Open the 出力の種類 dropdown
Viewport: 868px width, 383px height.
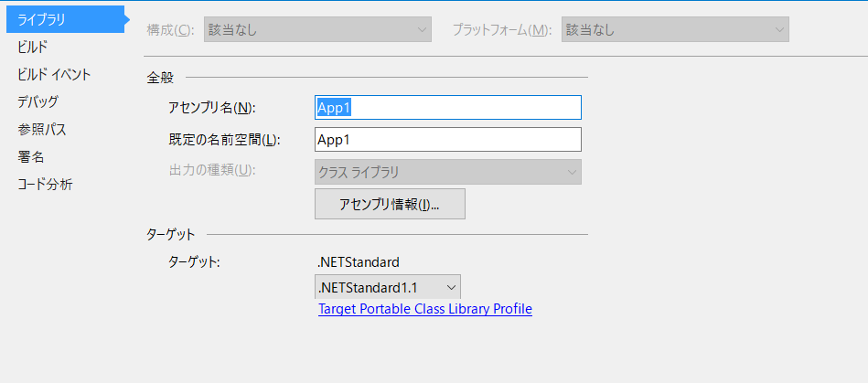tap(448, 172)
